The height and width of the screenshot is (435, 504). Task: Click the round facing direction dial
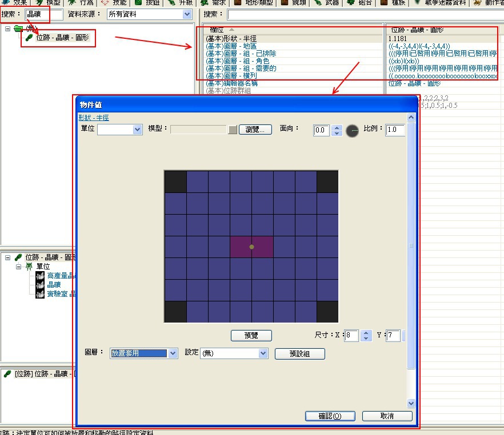coord(352,131)
